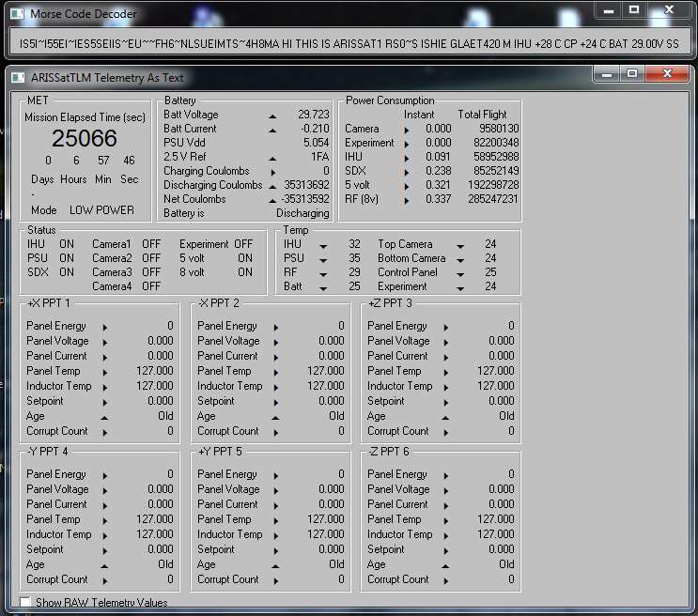
Task: Click the Camera4 OFF status
Action: 151,286
